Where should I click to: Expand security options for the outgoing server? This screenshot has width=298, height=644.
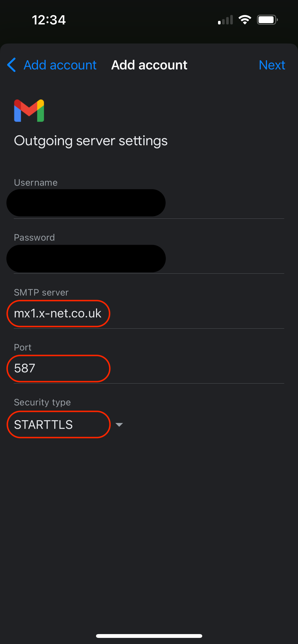[x=119, y=424]
